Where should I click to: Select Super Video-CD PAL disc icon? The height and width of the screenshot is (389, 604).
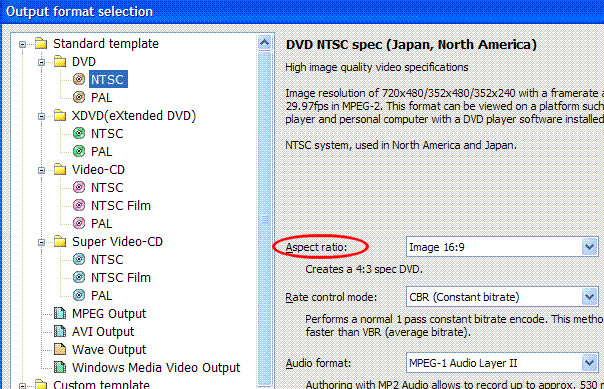pyautogui.click(x=79, y=295)
